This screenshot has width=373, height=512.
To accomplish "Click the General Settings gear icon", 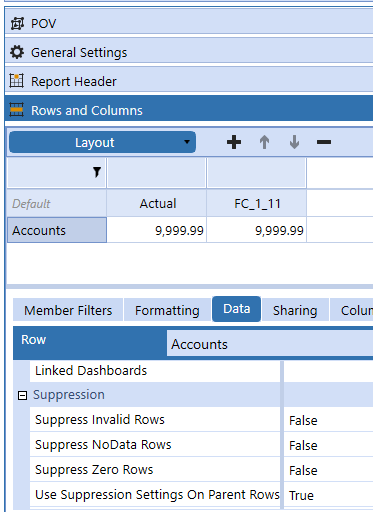I will (x=17, y=52).
